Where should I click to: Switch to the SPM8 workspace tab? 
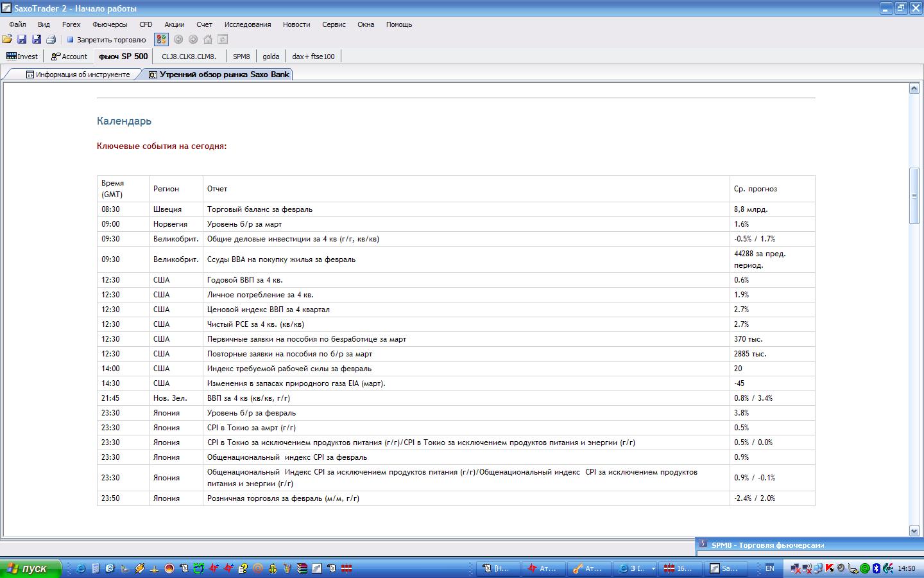(241, 57)
